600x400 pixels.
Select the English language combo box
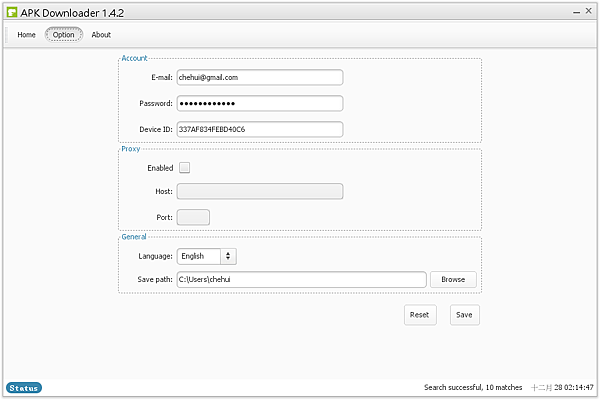[207, 256]
